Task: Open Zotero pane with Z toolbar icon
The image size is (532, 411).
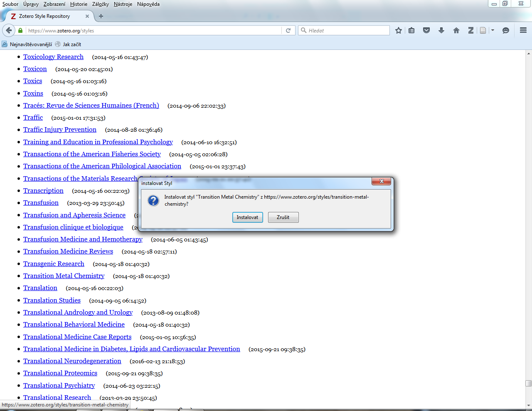Action: [x=471, y=30]
